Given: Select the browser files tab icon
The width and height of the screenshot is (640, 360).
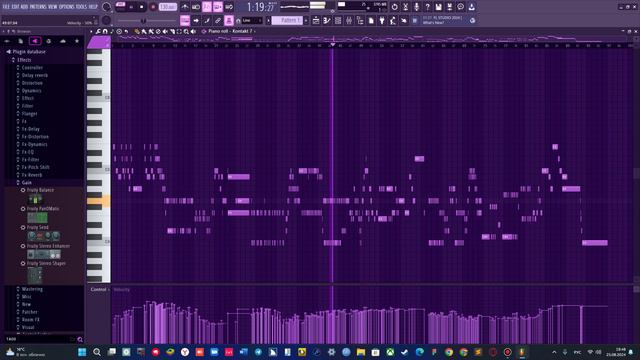Looking at the screenshot, I should (x=20, y=41).
